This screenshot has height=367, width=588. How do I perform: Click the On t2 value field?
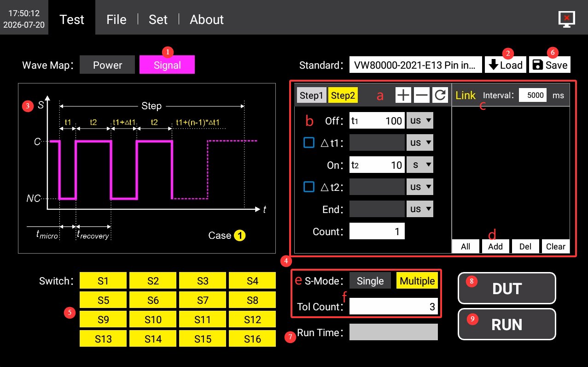click(377, 165)
